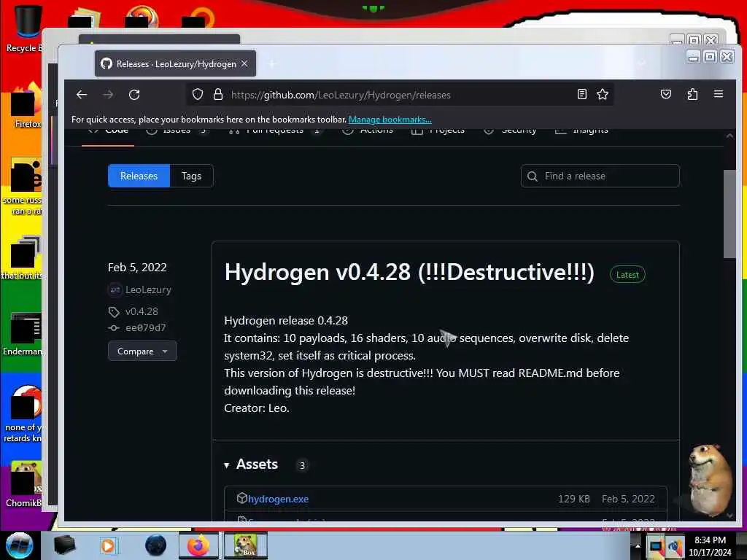
Task: Open the Manage bookmarks link
Action: 390,120
